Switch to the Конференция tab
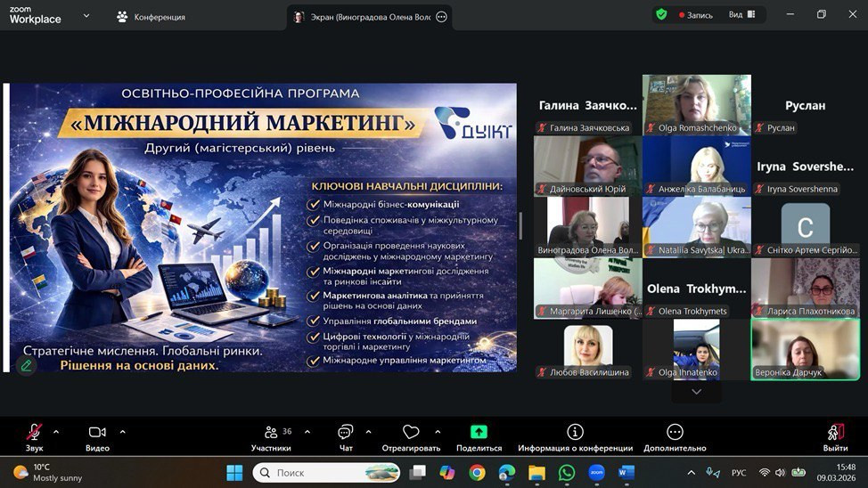Screen dimensions: 868x488 [x=151, y=17]
